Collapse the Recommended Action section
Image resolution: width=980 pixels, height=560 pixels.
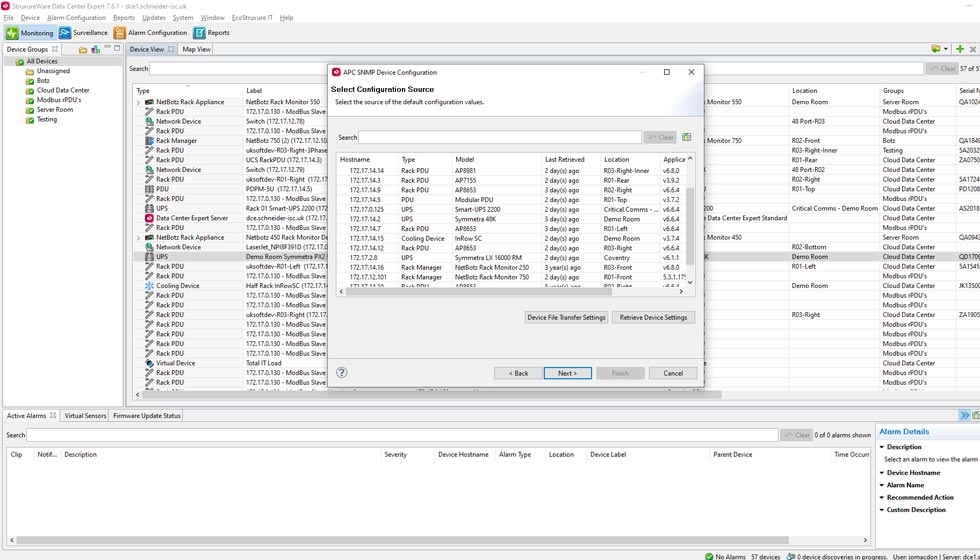coord(882,498)
